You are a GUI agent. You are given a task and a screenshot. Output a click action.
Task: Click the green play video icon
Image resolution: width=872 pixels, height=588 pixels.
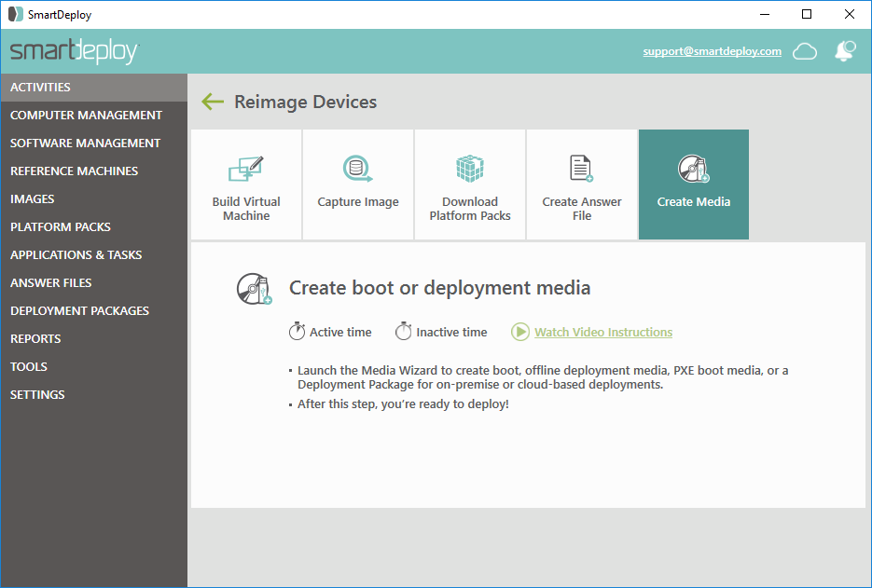coord(519,332)
